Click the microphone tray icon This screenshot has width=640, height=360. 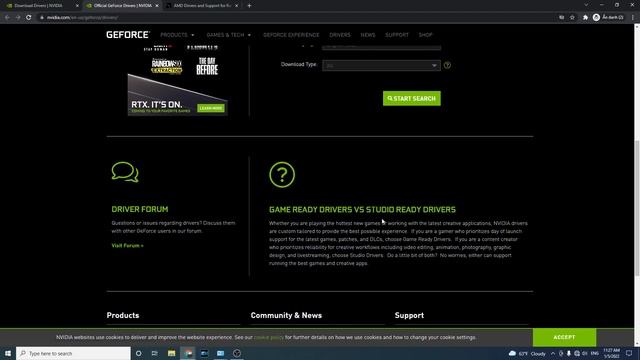tap(569, 353)
